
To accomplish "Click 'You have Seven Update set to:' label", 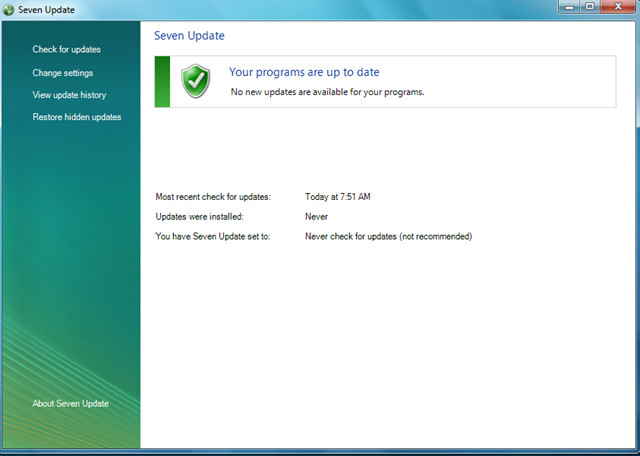I will coord(213,236).
